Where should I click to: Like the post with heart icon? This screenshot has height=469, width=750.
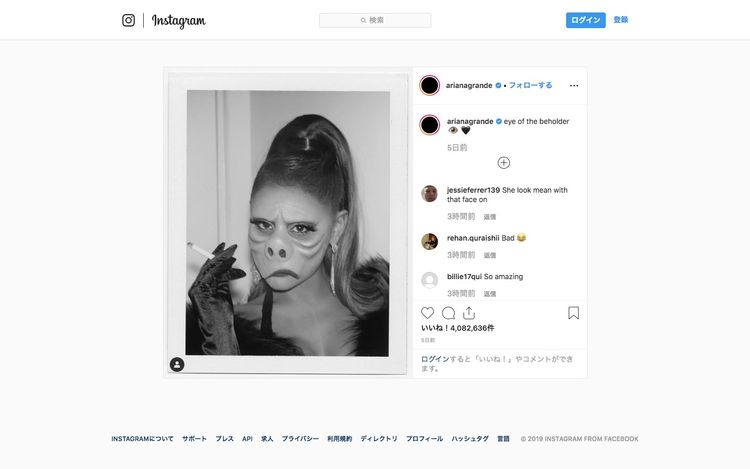(x=428, y=313)
